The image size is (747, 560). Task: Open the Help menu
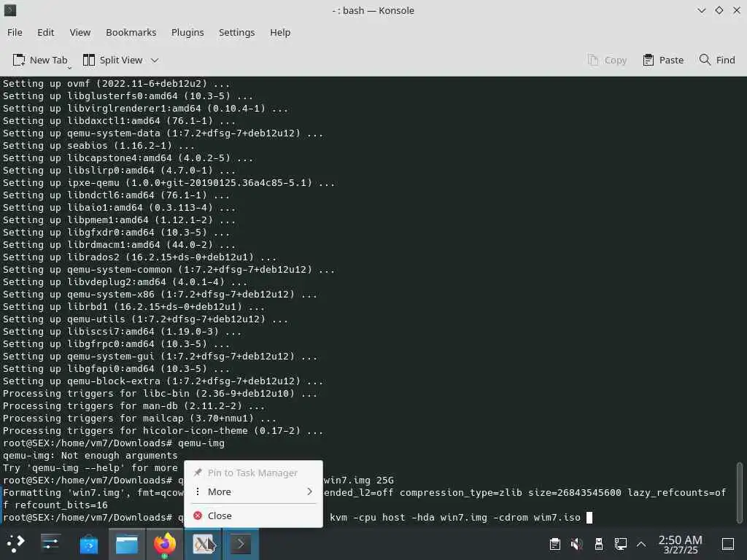[x=279, y=32]
